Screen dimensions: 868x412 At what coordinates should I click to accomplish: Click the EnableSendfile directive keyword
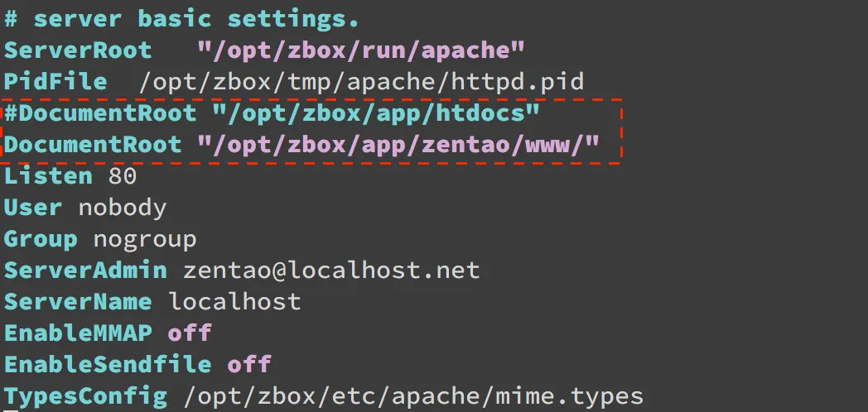pyautogui.click(x=108, y=365)
